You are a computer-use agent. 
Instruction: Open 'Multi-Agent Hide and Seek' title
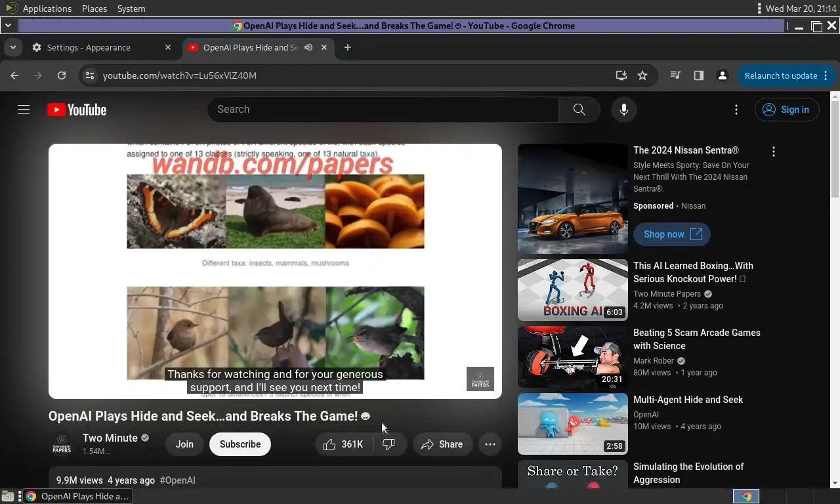[688, 400]
